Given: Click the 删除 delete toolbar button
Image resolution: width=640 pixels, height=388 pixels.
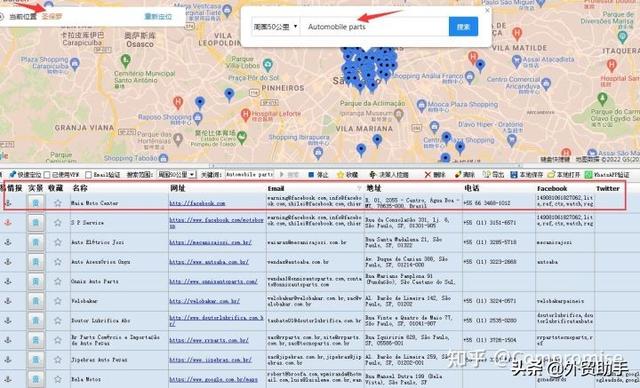Looking at the screenshot, I should 435,175.
